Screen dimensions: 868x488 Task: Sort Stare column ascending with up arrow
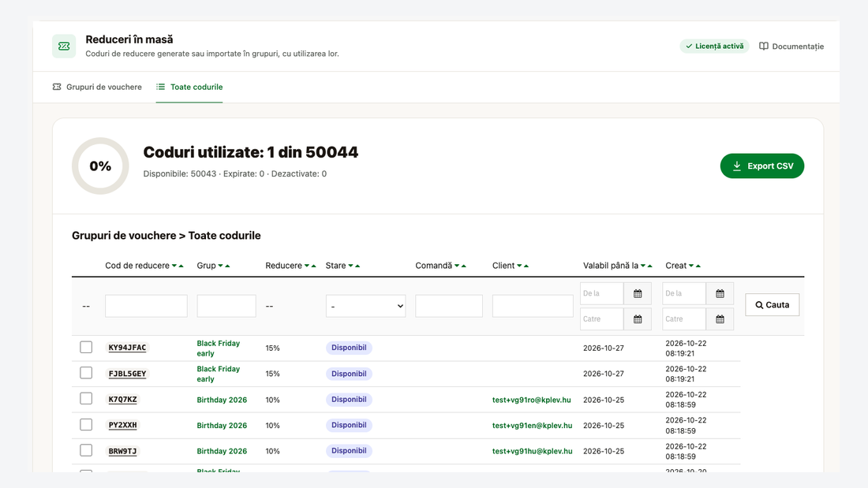[x=357, y=266]
